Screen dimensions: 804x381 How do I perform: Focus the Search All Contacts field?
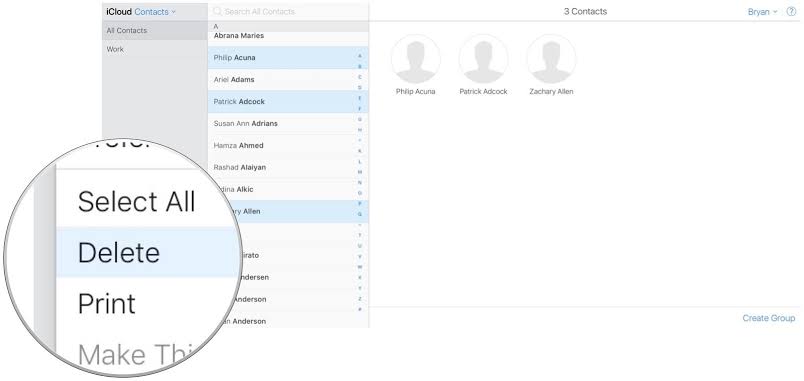[289, 11]
